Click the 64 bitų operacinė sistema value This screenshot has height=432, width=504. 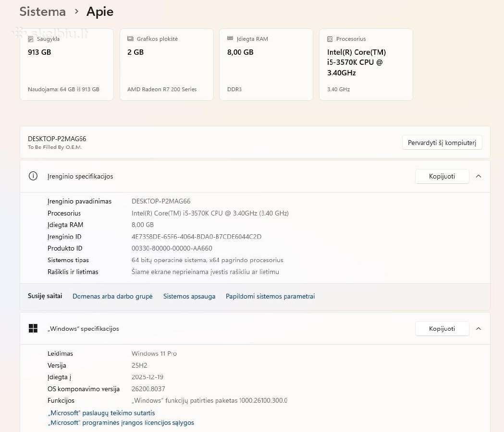208,260
